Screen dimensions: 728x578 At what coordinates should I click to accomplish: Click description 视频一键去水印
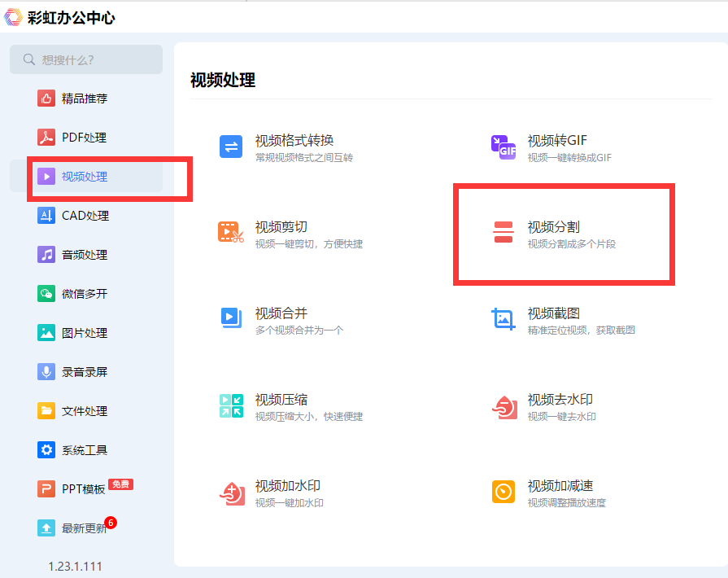pos(562,416)
